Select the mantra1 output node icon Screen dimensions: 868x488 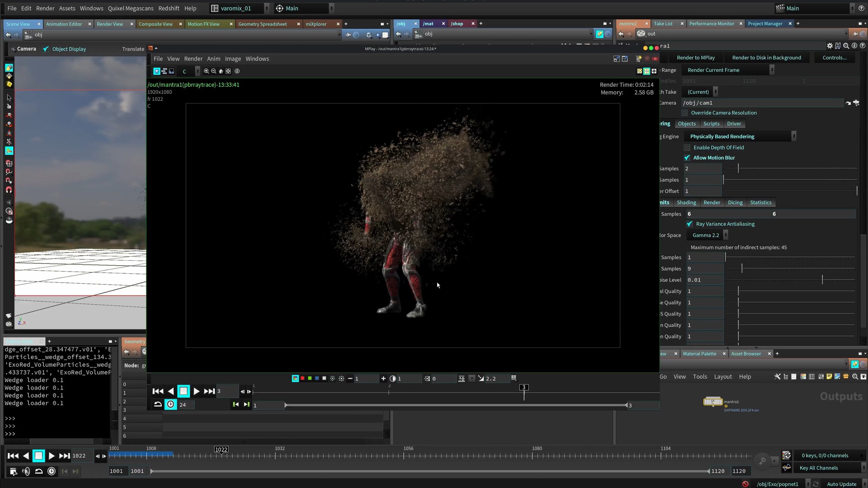pos(713,401)
